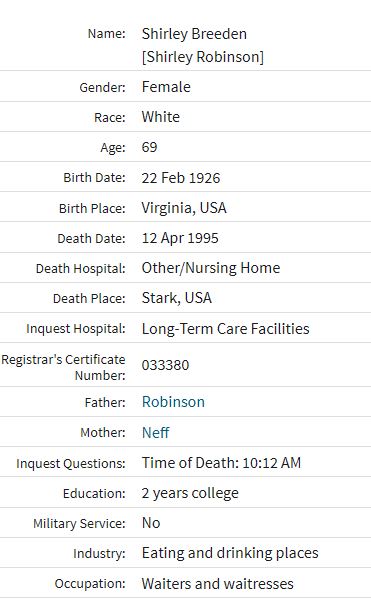Click the name Shirley Breeden
Image resolution: width=371 pixels, height=602 pixels.
[x=194, y=34]
